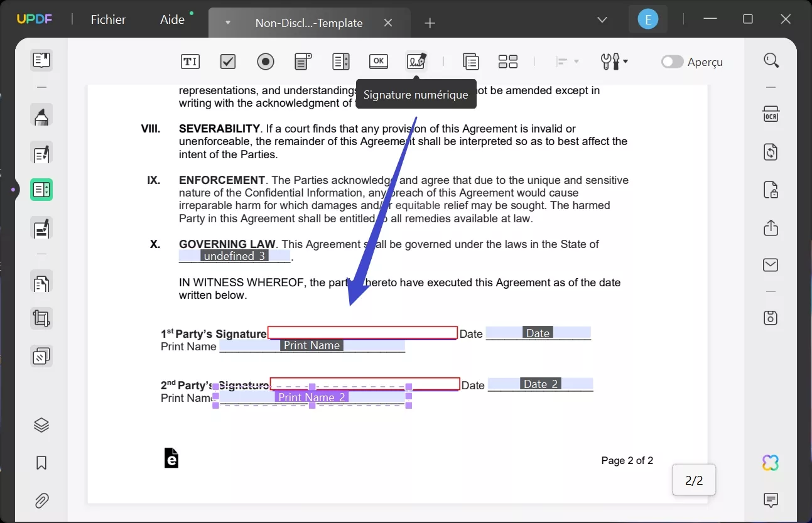Open the Share file tool
This screenshot has height=523, width=812.
coord(771,227)
